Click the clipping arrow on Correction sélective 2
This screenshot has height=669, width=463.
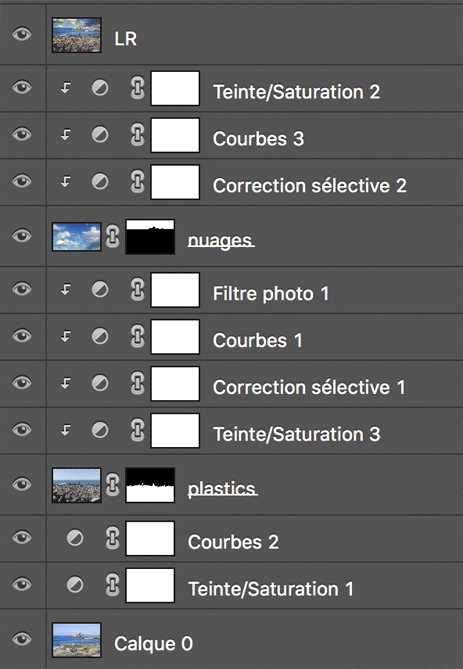point(65,182)
